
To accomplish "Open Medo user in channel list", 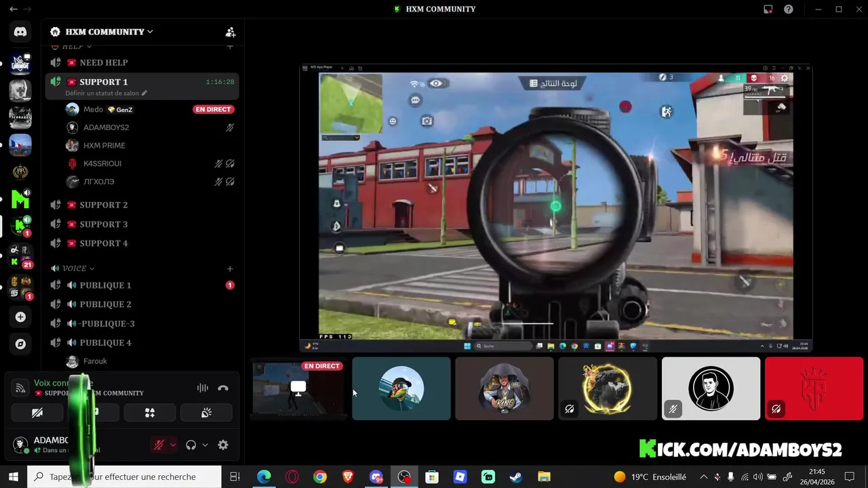I will coord(149,109).
